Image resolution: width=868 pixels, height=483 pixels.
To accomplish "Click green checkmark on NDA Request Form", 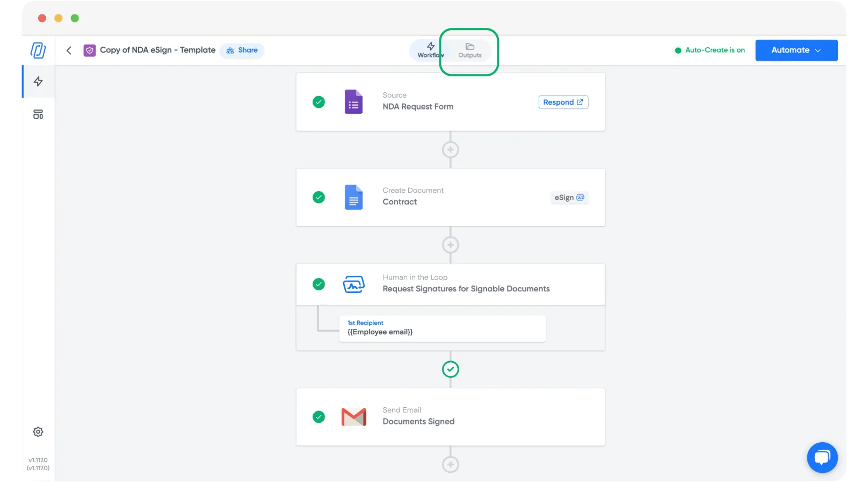I will pos(319,102).
